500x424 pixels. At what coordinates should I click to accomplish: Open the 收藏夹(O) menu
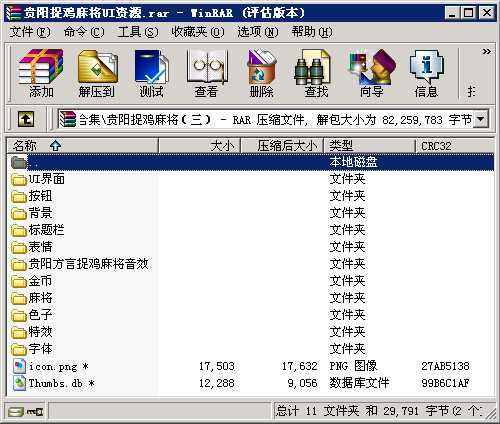point(198,32)
